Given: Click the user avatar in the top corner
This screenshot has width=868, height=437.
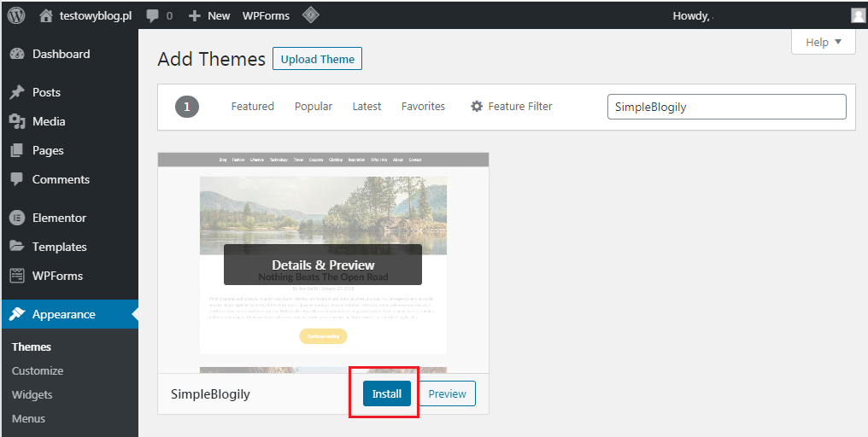Looking at the screenshot, I should click(x=858, y=15).
